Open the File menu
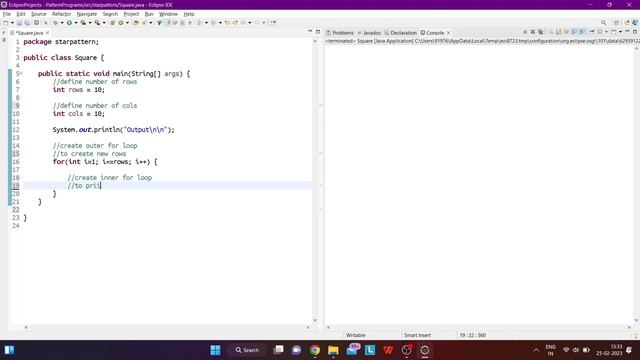This screenshot has height=360, width=640. tap(7, 14)
